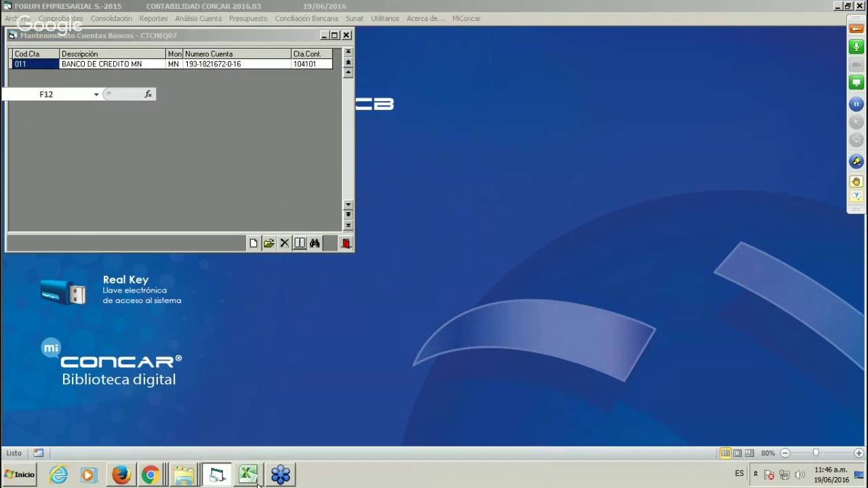Open the Presupuesto menu
The image size is (868, 488).
248,18
